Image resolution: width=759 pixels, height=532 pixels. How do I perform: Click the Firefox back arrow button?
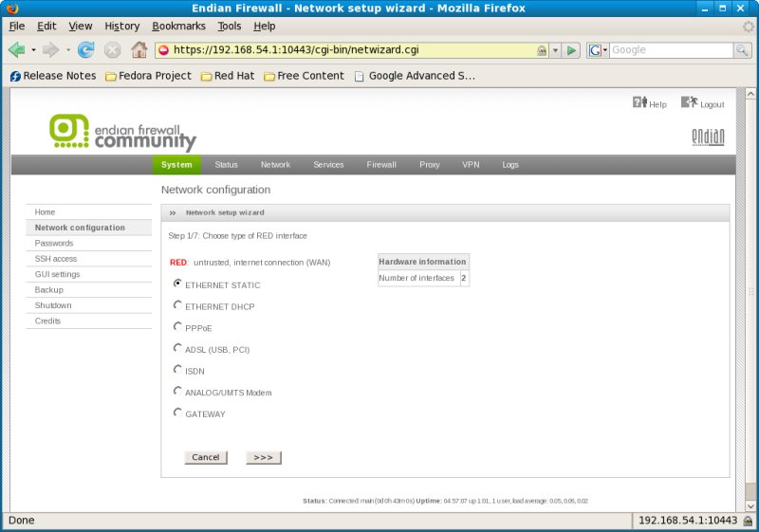(16, 49)
